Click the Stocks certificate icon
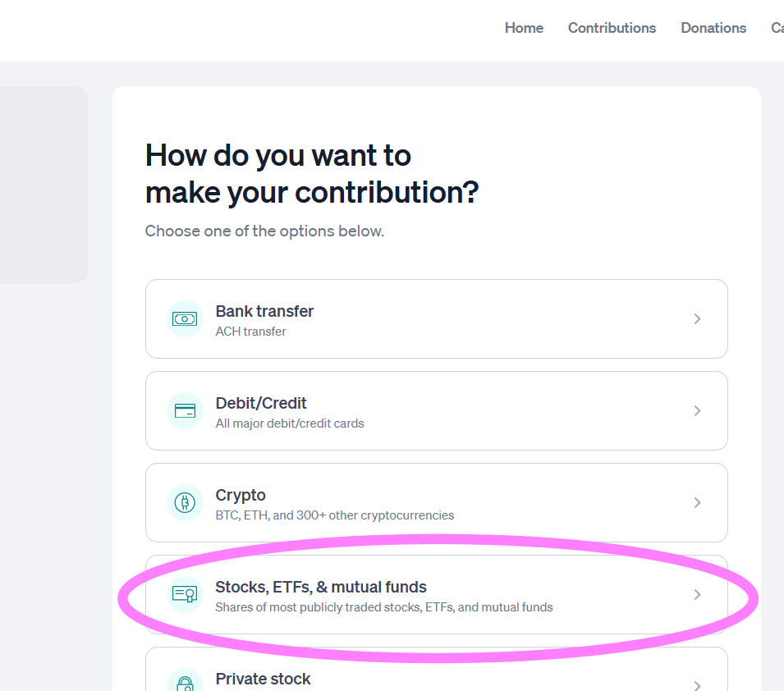Image resolution: width=784 pixels, height=691 pixels. 185,594
